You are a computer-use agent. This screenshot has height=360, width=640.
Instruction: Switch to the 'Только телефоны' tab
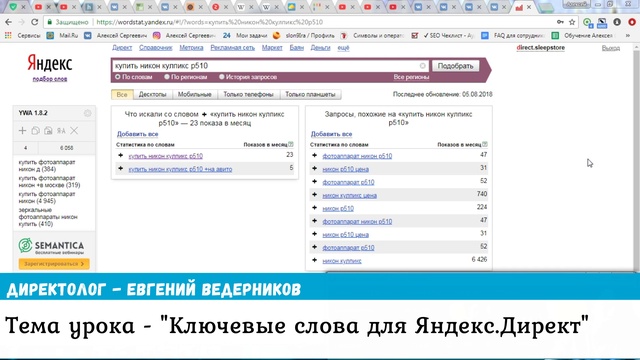pyautogui.click(x=248, y=94)
